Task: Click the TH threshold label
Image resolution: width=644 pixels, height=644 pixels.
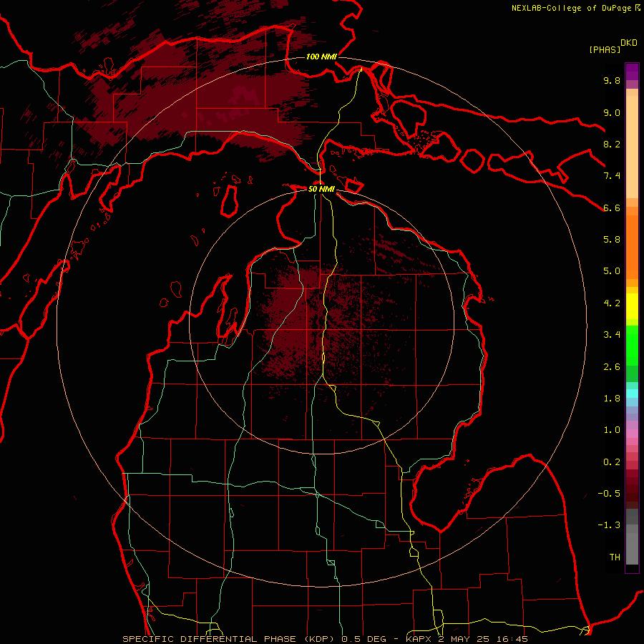Action: (x=615, y=557)
